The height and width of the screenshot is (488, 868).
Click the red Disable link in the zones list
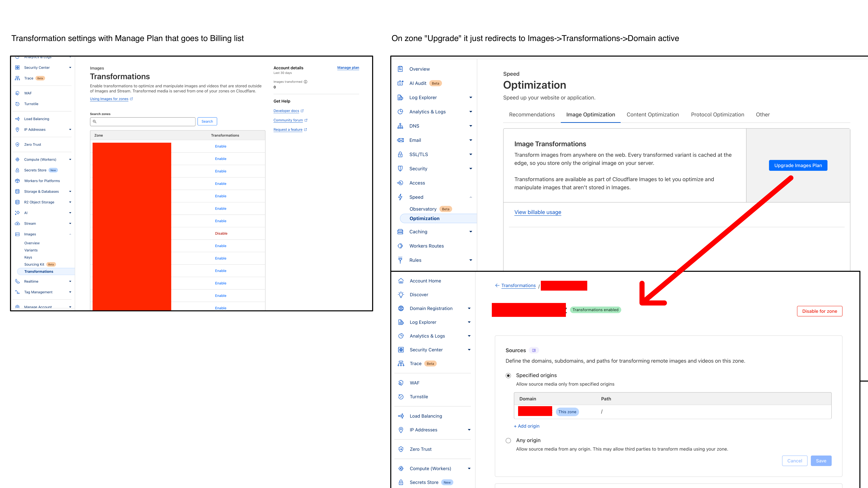point(221,233)
